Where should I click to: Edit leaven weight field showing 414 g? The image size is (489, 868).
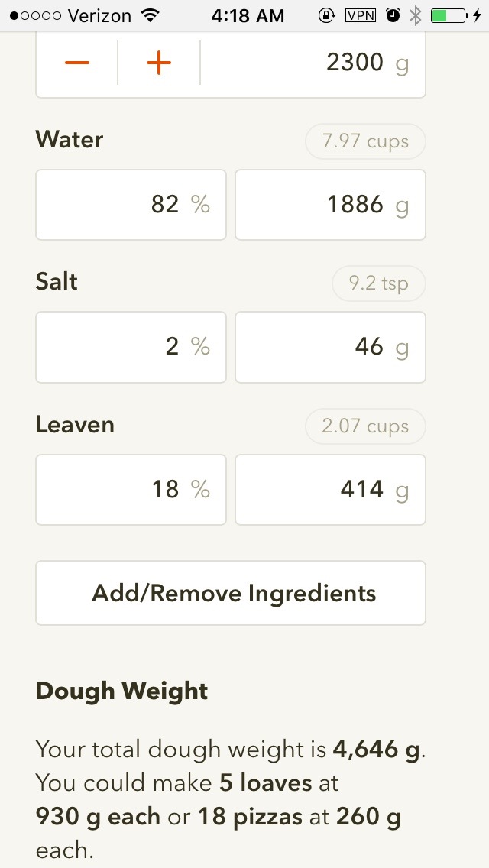330,489
